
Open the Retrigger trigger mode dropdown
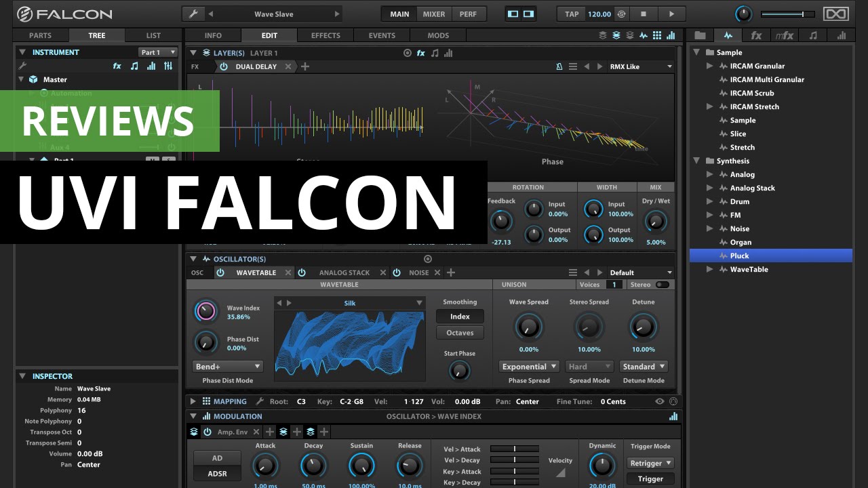click(x=650, y=463)
